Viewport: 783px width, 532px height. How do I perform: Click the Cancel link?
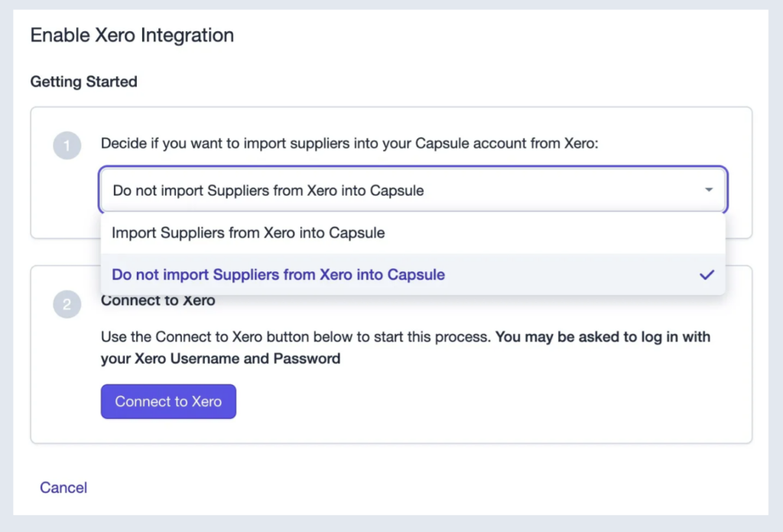pos(63,488)
